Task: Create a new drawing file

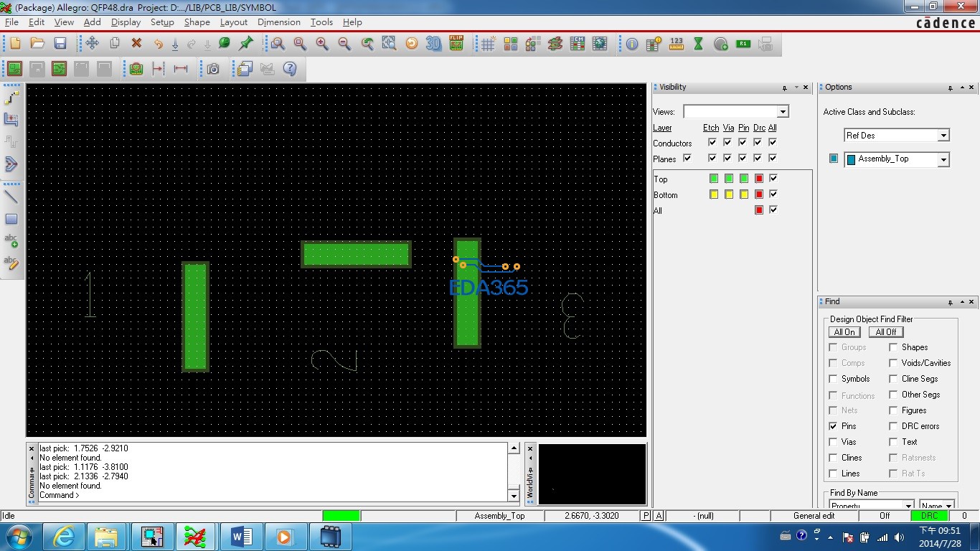Action: [x=15, y=44]
